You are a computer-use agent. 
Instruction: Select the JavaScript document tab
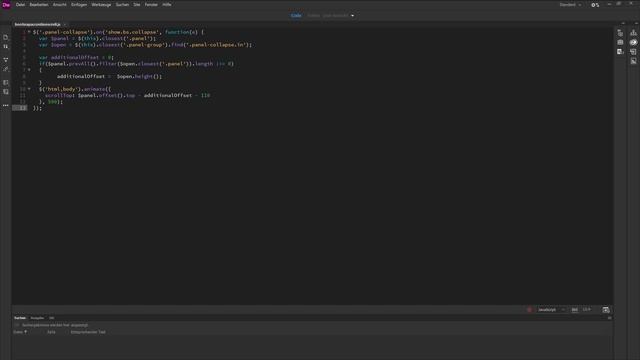tap(37, 24)
